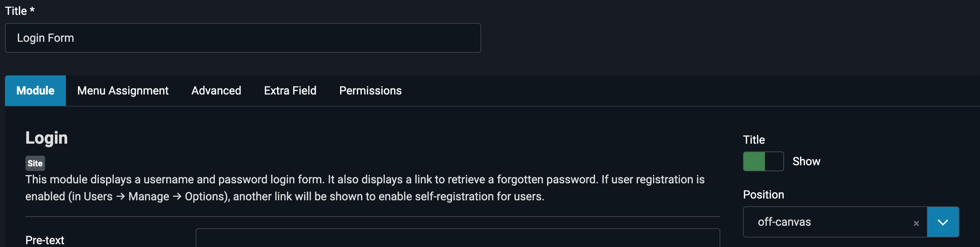
Task: Click the Login heading
Action: pos(46,138)
